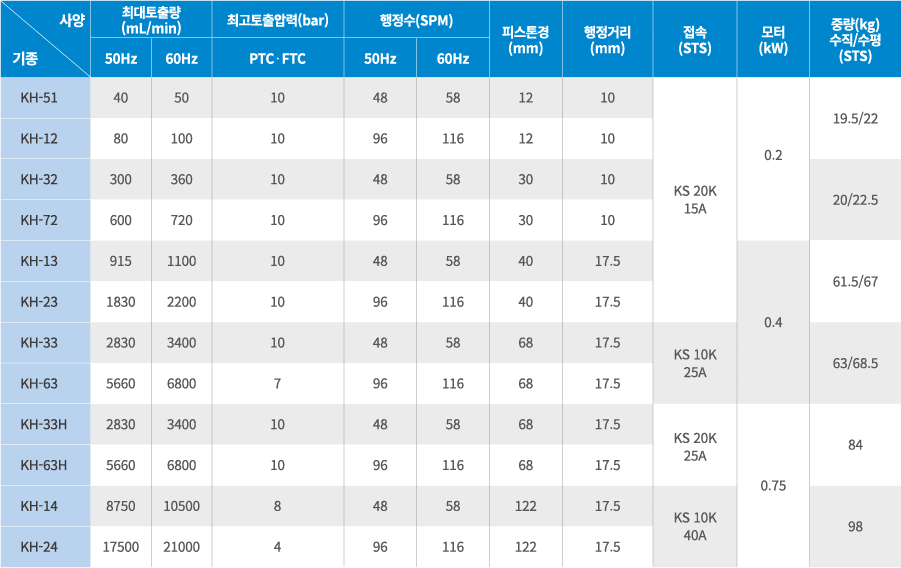This screenshot has height=568, width=901.
Task: Click the KS 20K 15A connection cell
Action: [694, 200]
